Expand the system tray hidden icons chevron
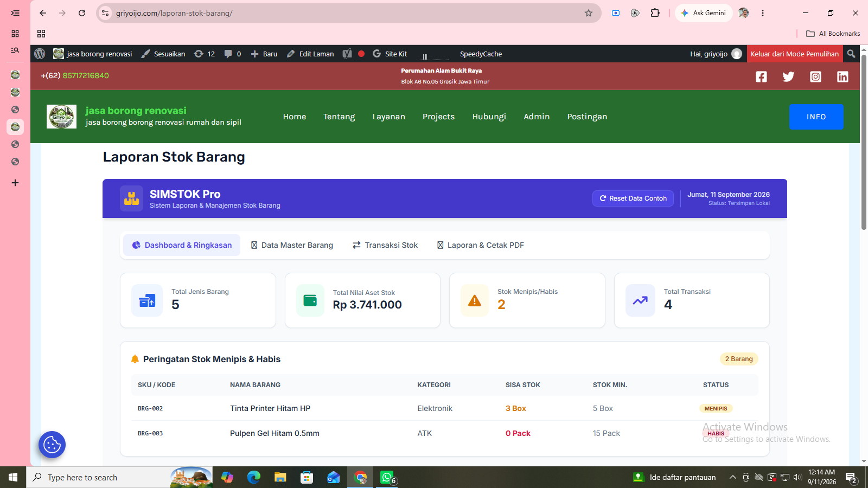Viewport: 868px width, 488px height. pos(732,477)
